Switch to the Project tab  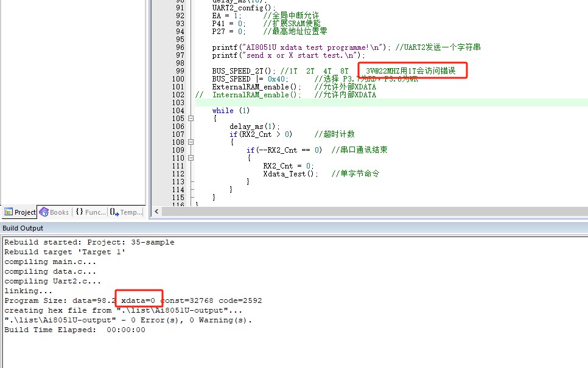pos(19,212)
